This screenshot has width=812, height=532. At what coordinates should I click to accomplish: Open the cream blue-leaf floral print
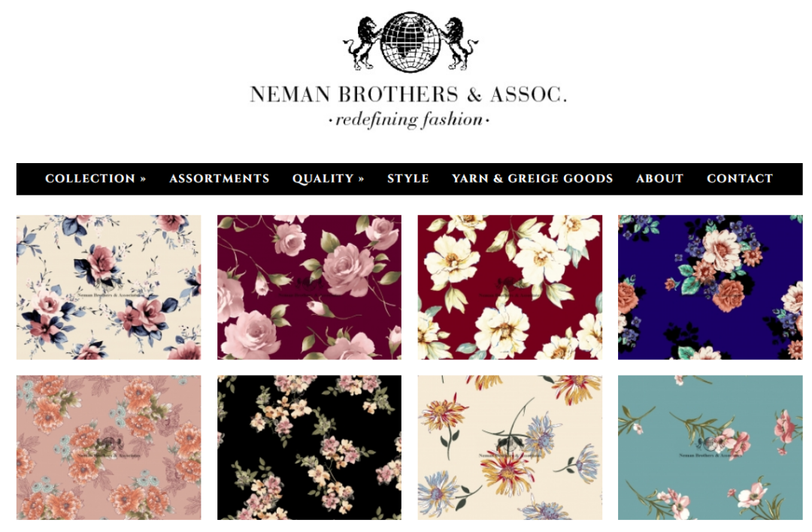(x=109, y=287)
